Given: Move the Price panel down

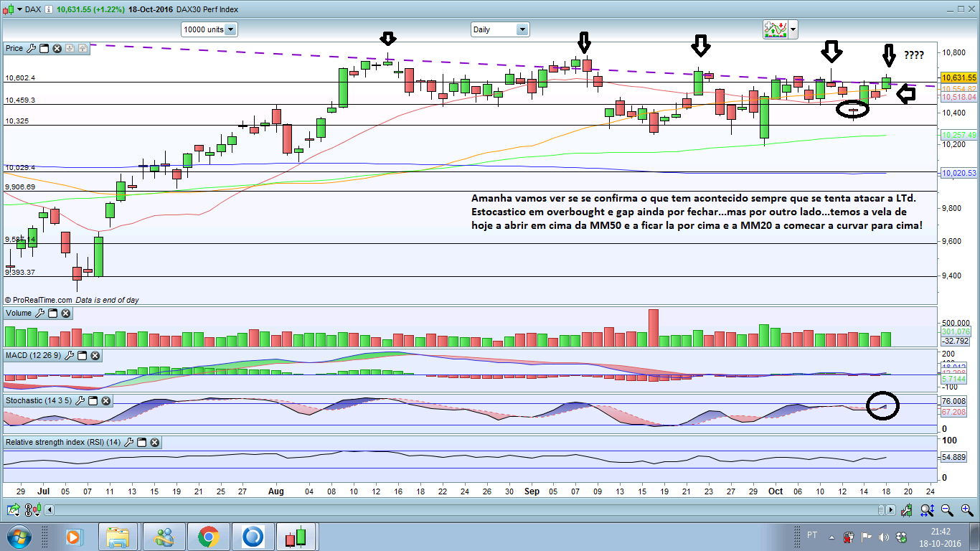Looking at the screenshot, I should point(70,48).
